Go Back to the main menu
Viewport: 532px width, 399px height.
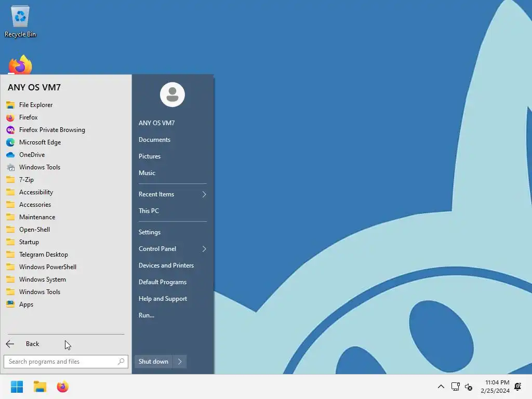point(66,344)
